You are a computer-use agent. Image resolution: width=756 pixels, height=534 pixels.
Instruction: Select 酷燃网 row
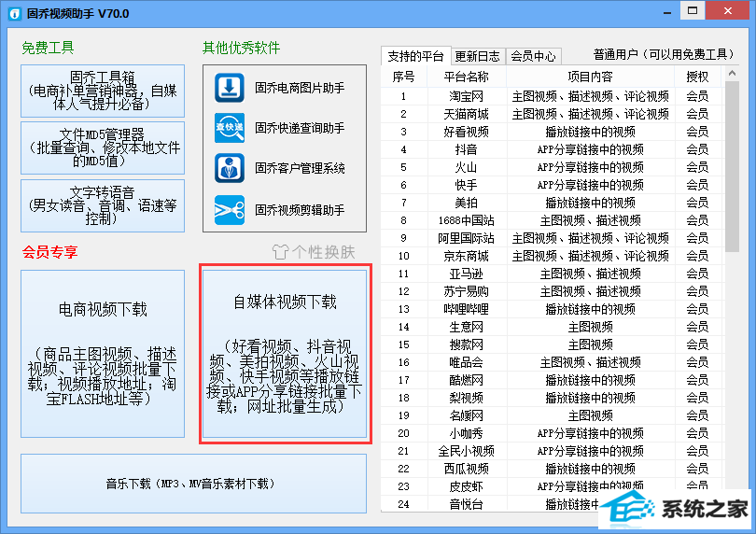coord(553,380)
